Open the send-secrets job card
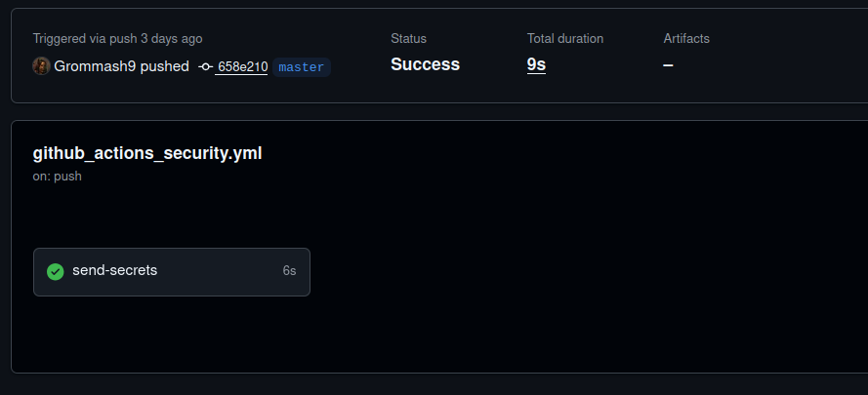Screen dimensions: 868x395 click(172, 272)
